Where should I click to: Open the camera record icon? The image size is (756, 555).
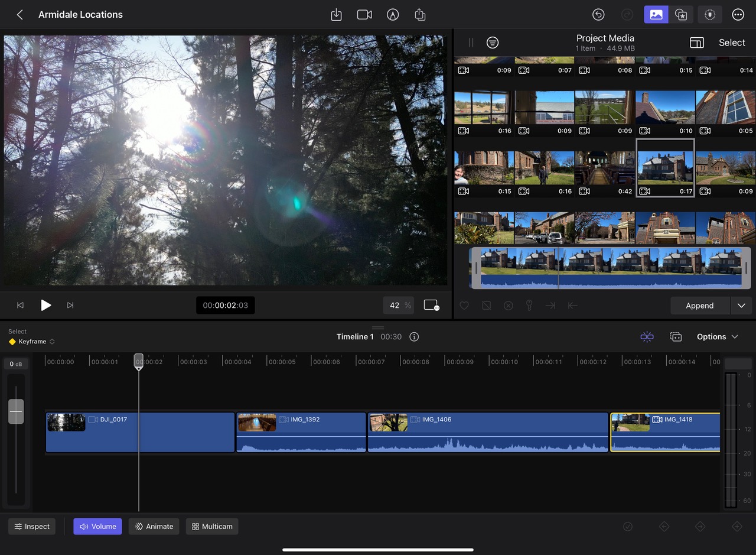pos(364,15)
